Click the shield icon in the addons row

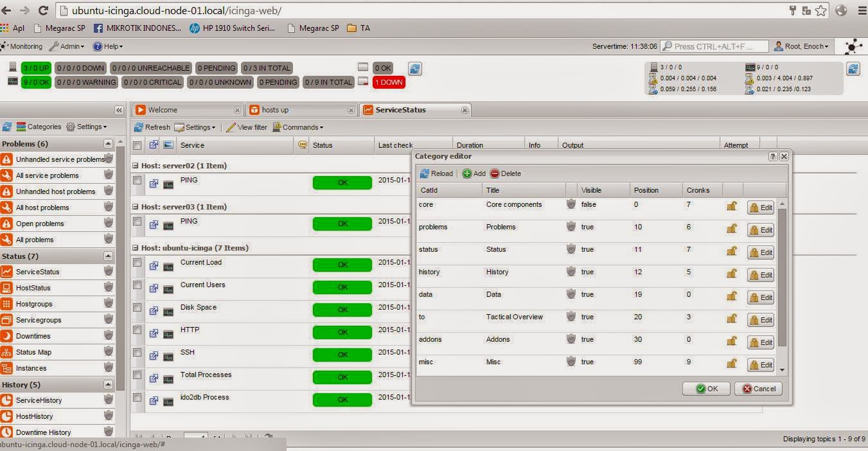click(571, 339)
